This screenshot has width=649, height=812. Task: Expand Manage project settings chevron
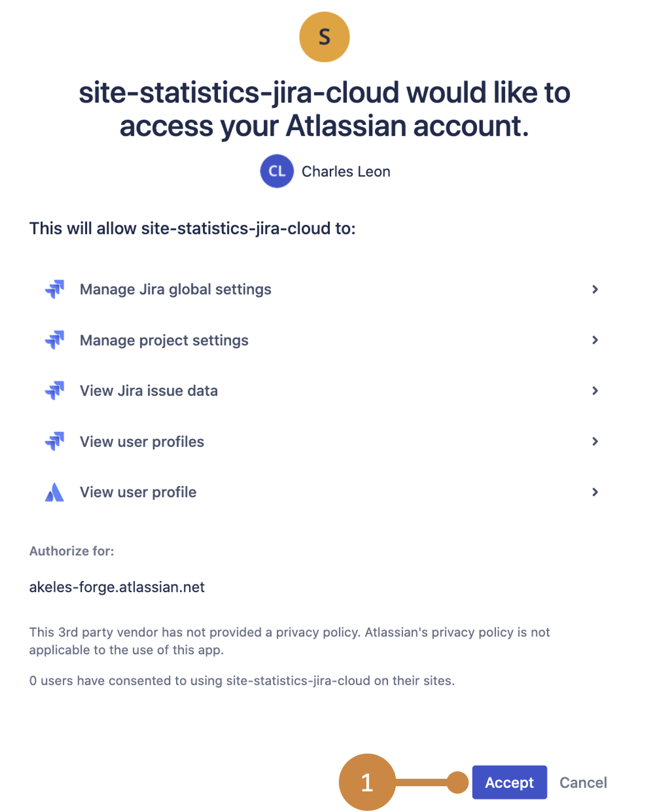(x=595, y=340)
